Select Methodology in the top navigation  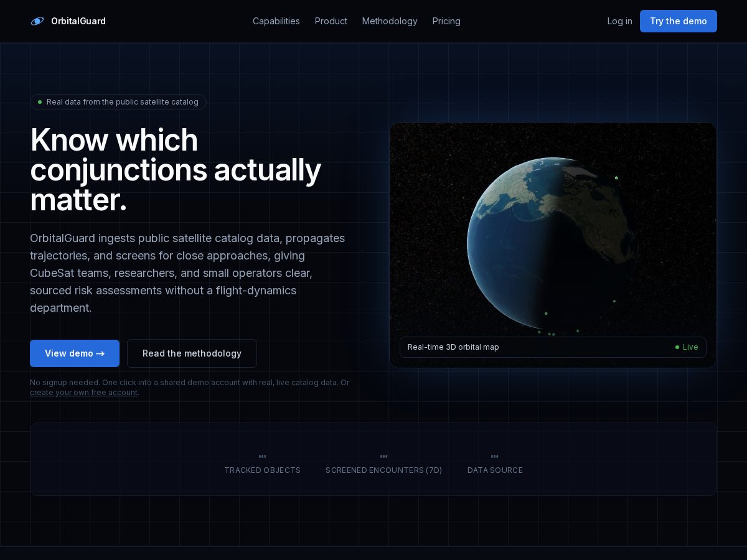390,21
